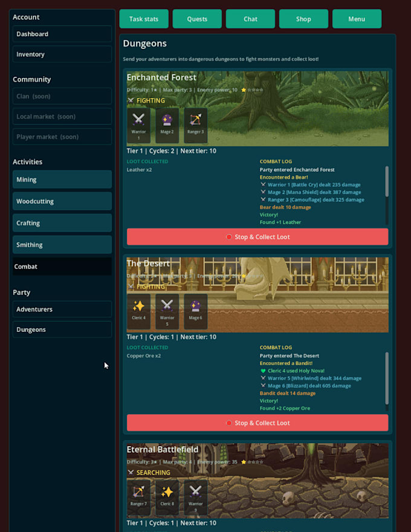
Task: Select the Combat activity
Action: tap(62, 267)
